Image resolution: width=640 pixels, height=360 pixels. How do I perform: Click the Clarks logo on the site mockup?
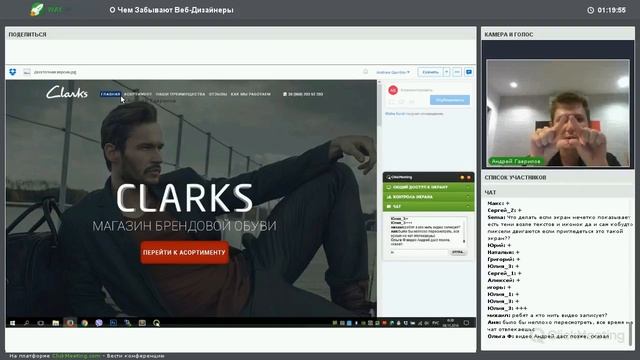click(x=67, y=93)
